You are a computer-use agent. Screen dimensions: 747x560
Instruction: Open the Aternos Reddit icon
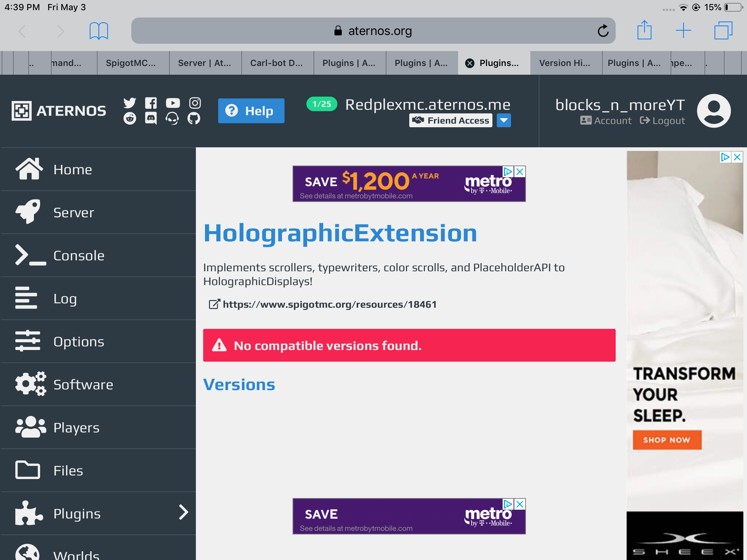point(129,118)
